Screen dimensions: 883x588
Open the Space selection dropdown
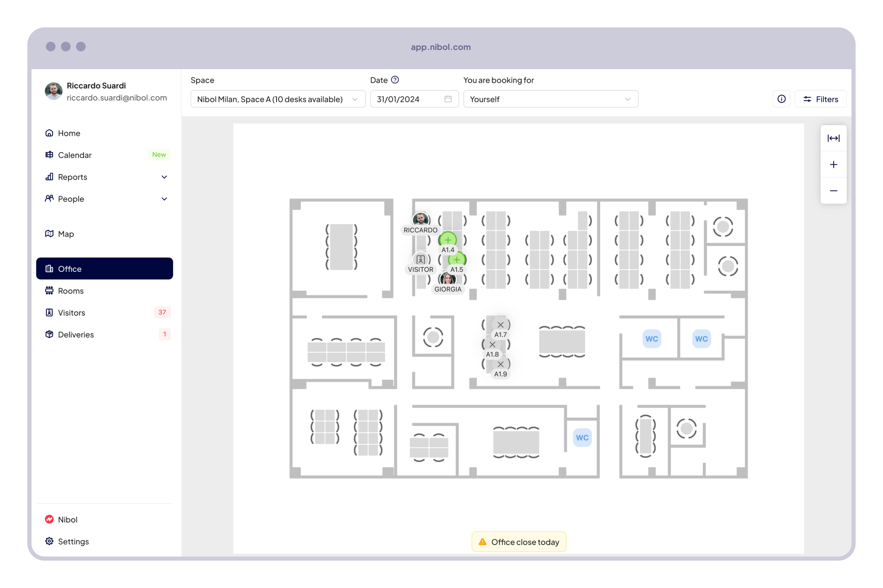pyautogui.click(x=278, y=99)
